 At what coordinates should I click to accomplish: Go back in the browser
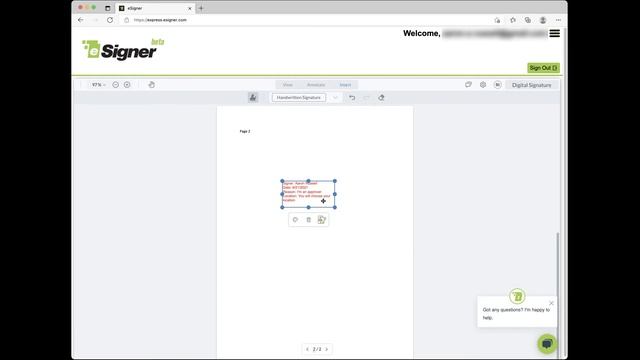(x=80, y=20)
